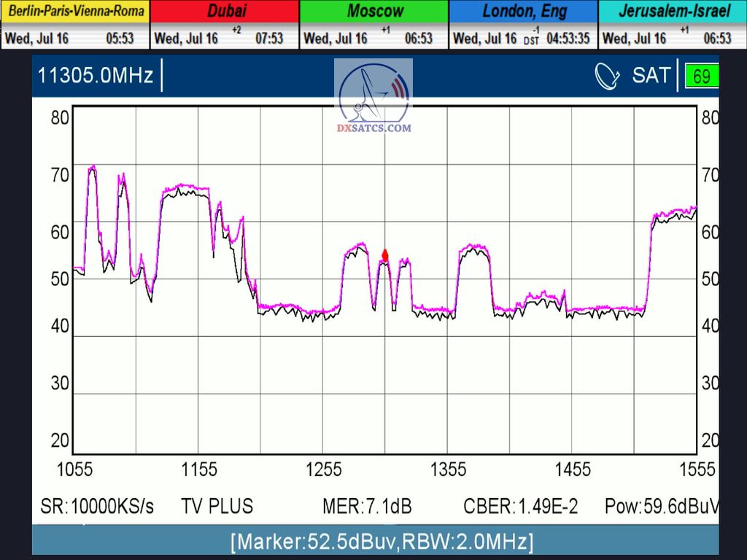This screenshot has height=560, width=747.
Task: Click the satellite dish icon
Action: [x=607, y=76]
